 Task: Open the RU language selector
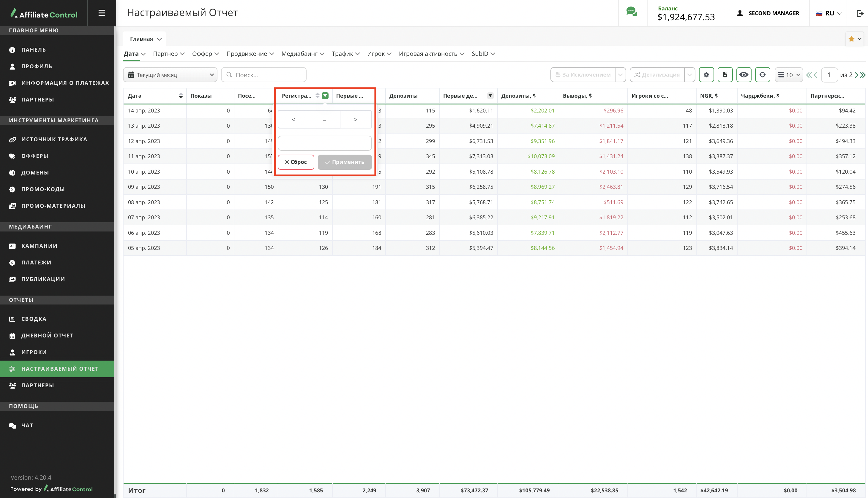click(828, 13)
